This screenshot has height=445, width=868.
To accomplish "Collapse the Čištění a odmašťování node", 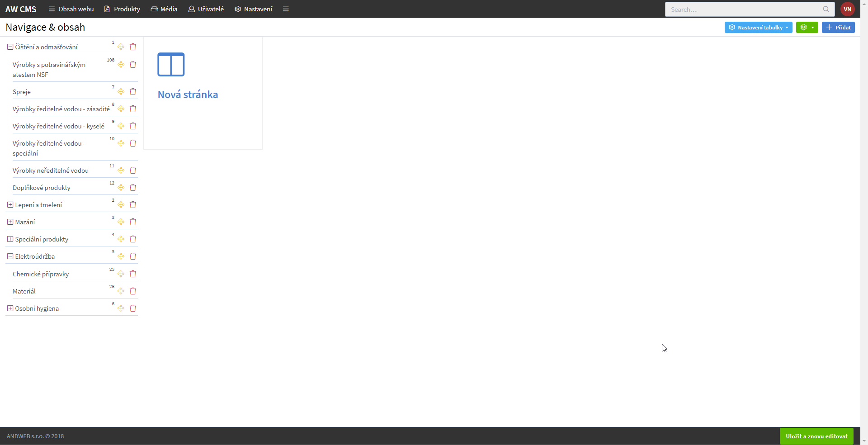I will (x=10, y=47).
